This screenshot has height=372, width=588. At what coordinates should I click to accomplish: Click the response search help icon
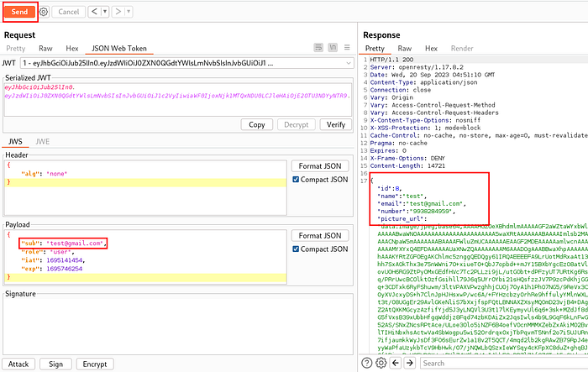click(x=367, y=363)
